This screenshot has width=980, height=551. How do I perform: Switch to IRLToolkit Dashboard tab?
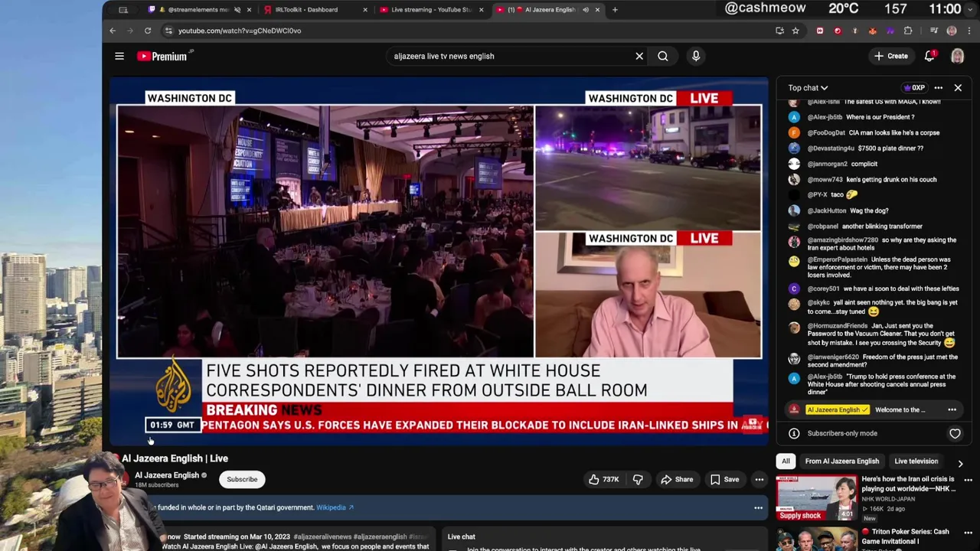click(306, 10)
